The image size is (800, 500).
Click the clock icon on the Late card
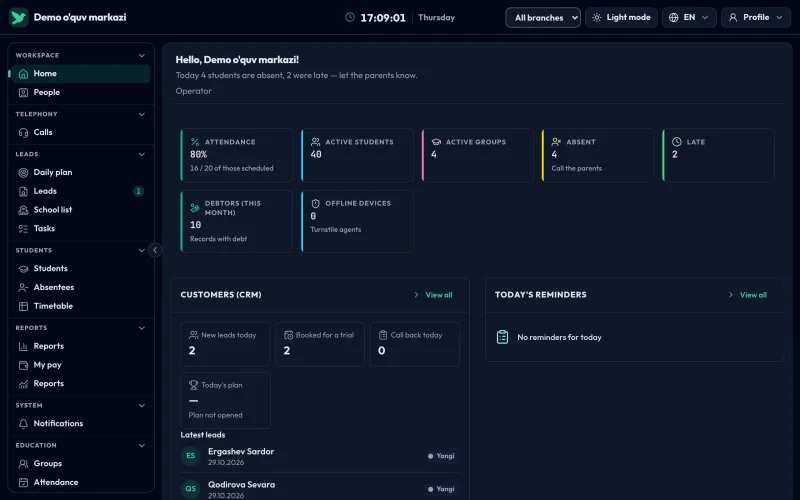pos(677,142)
